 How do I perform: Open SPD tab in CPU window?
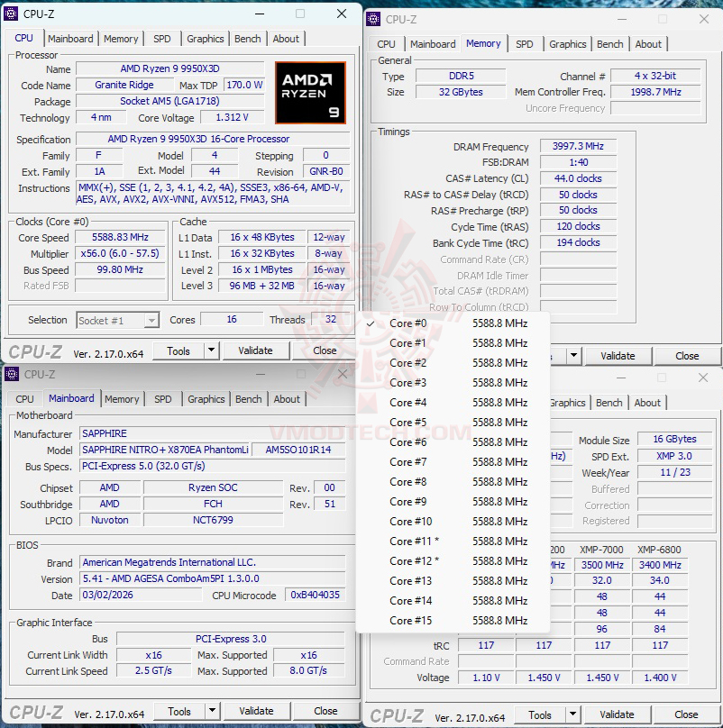pyautogui.click(x=162, y=39)
